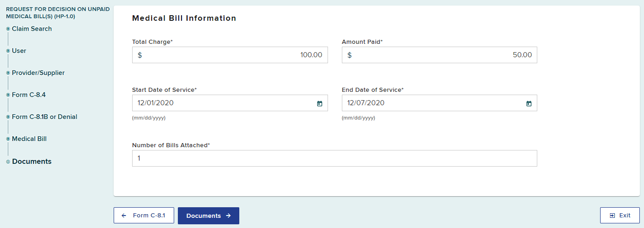
Task: Click the User step bullet icon
Action: pyautogui.click(x=8, y=51)
